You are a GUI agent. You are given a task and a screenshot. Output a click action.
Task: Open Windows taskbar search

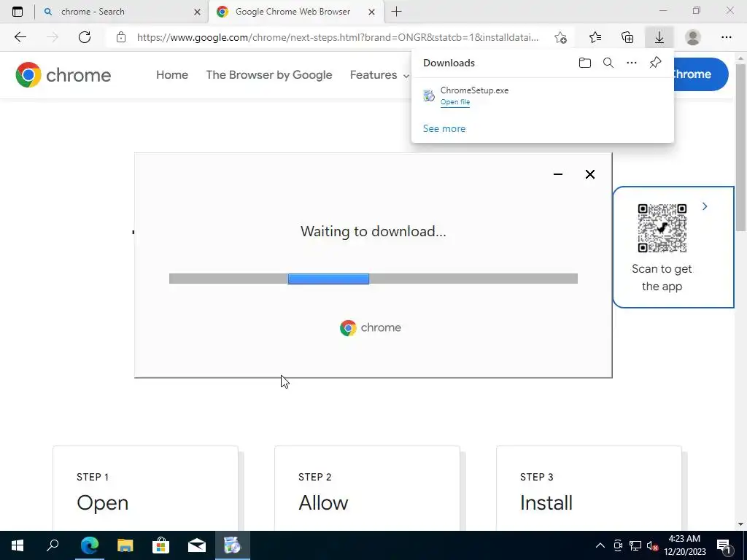tap(53, 545)
